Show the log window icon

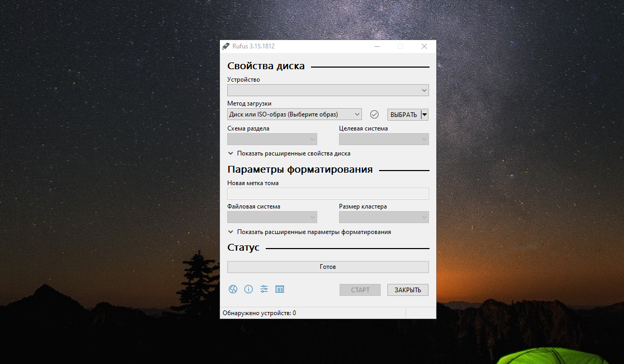pos(280,289)
